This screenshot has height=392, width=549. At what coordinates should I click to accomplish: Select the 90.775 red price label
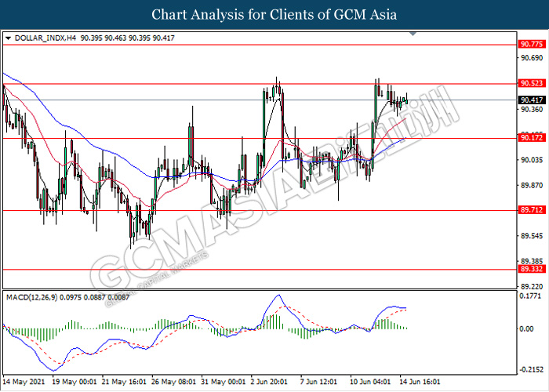click(x=531, y=45)
